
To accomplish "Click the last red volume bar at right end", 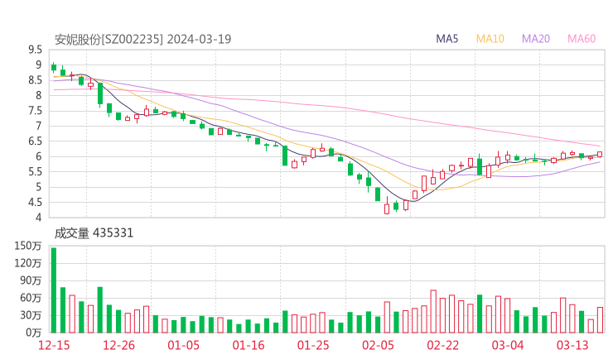I will pyautogui.click(x=600, y=320).
